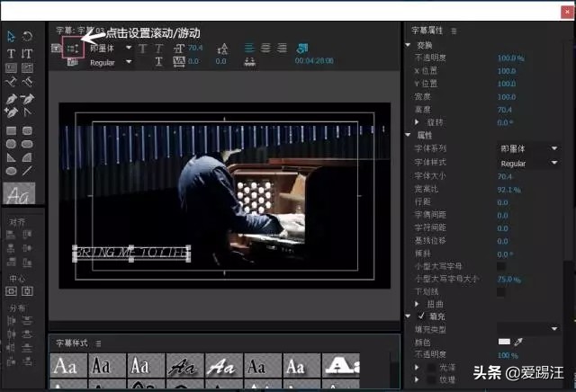Toggle Underline text button in toolbar
Screen dimensions: 576x392
tap(158, 61)
